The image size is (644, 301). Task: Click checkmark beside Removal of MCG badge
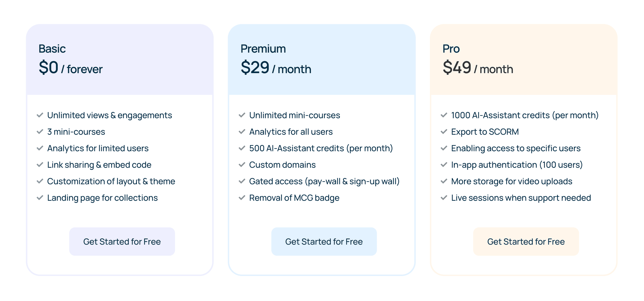(242, 198)
